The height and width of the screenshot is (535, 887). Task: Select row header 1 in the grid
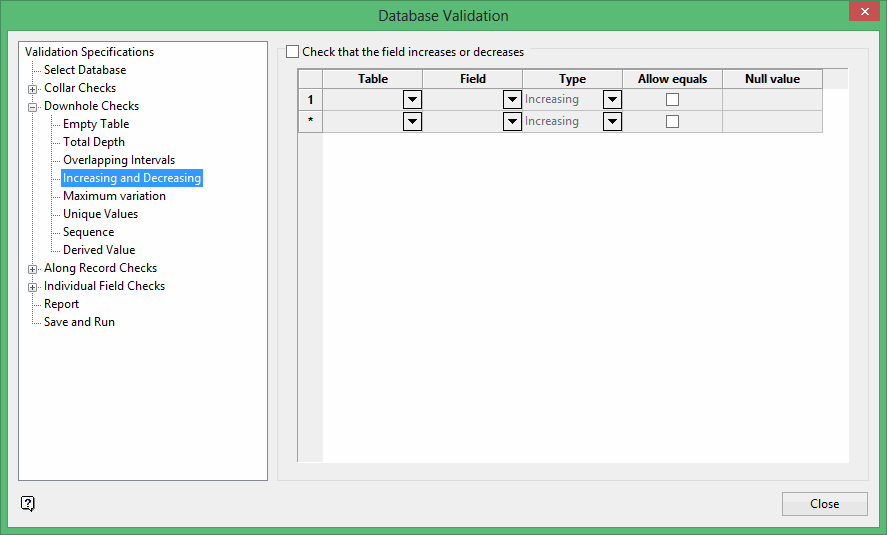pos(310,100)
